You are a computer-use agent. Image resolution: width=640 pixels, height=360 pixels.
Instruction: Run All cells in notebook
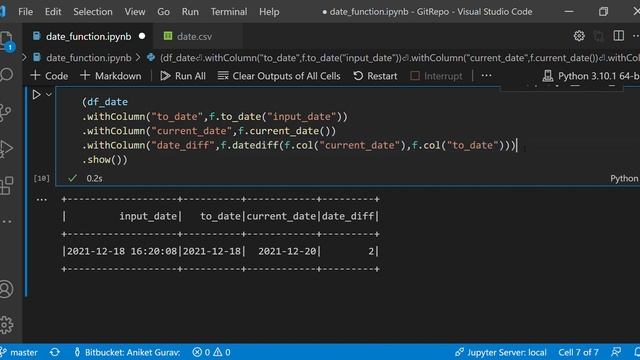click(x=183, y=76)
